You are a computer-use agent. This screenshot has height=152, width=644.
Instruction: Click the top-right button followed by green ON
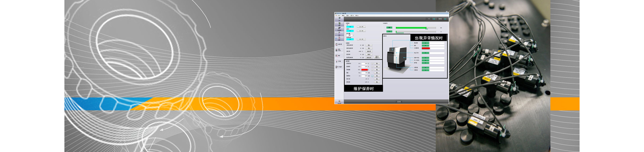[429, 19]
